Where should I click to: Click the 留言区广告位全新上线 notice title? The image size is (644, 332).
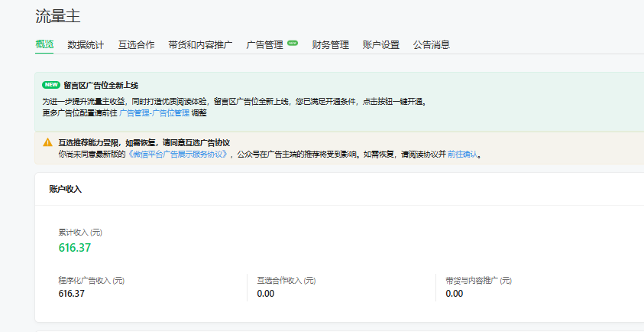[x=101, y=85]
